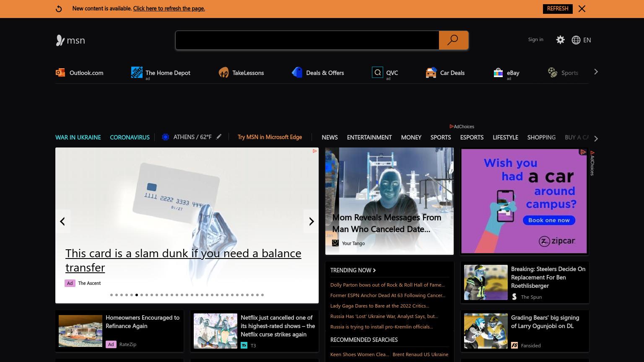Open Steelers Roethlisberger replacement article

(x=548, y=277)
